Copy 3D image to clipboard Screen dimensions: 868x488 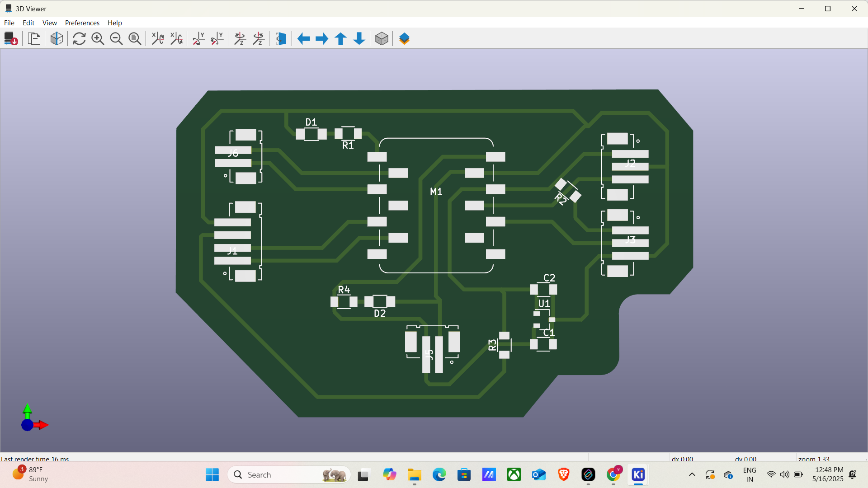tap(34, 39)
